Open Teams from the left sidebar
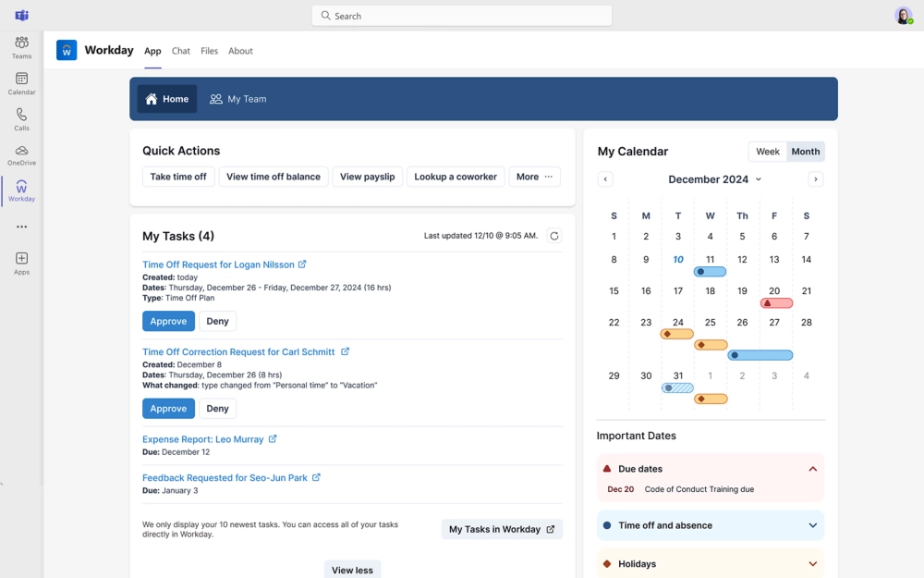This screenshot has width=924, height=578. pyautogui.click(x=21, y=47)
